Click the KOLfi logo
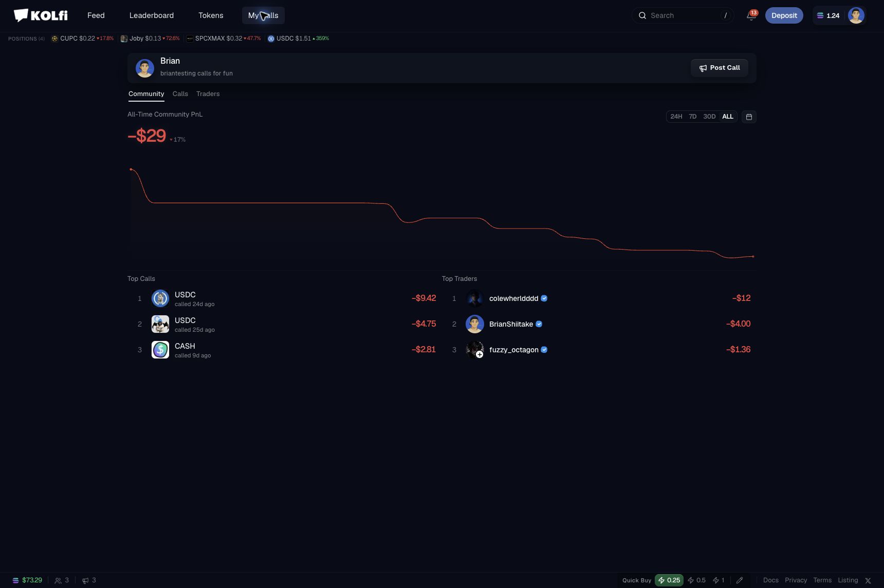Viewport: 884px width, 588px height. tap(41, 15)
